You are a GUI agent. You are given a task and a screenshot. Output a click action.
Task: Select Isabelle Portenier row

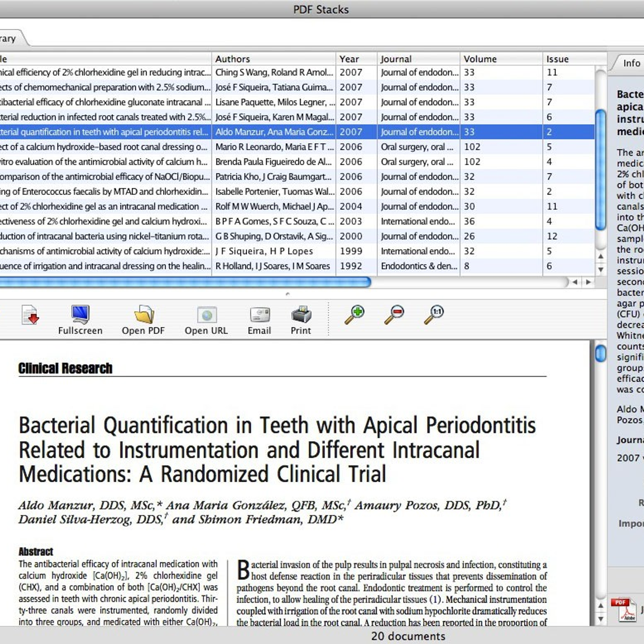pyautogui.click(x=297, y=192)
